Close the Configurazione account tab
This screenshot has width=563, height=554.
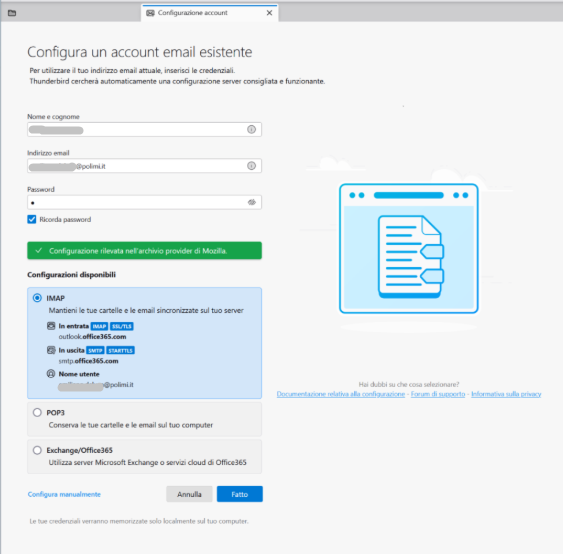tap(269, 13)
